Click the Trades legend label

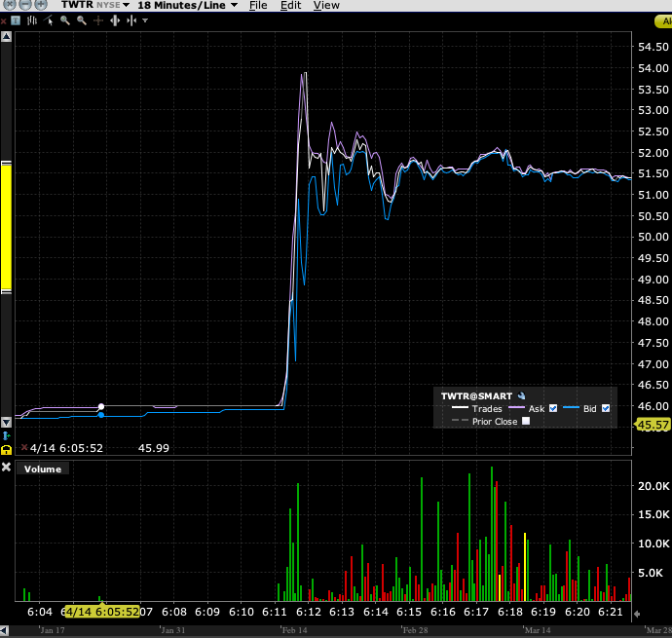487,408
